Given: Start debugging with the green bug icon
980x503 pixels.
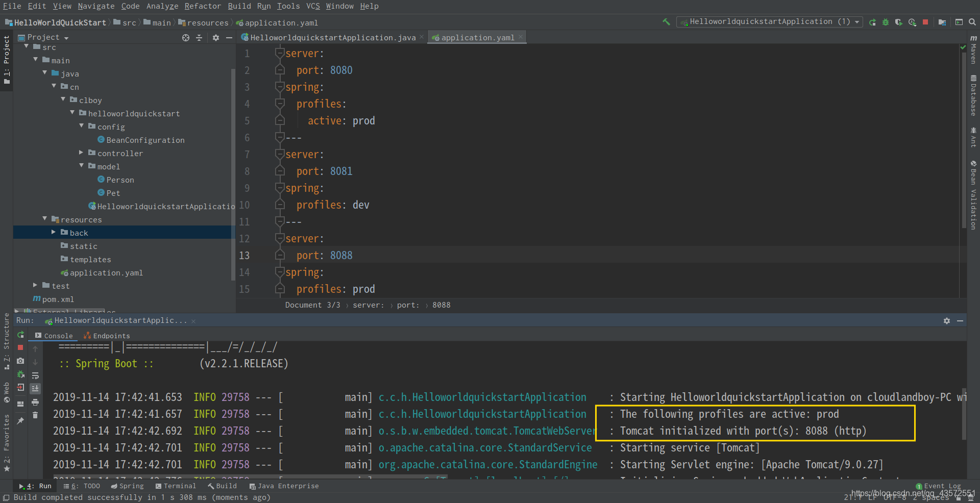Looking at the screenshot, I should tap(886, 22).
